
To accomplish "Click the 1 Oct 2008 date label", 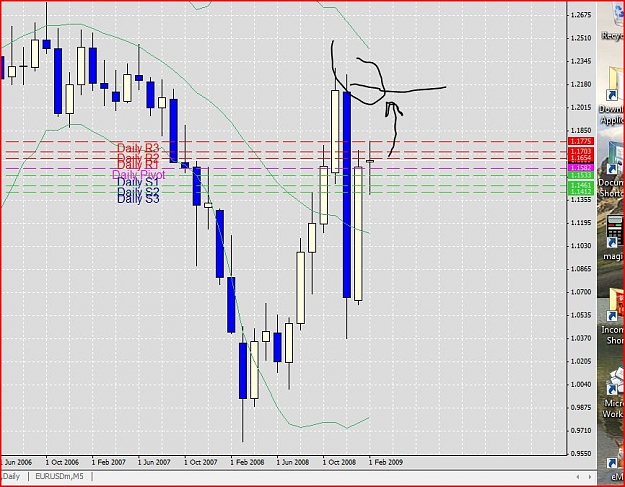I will tap(339, 462).
